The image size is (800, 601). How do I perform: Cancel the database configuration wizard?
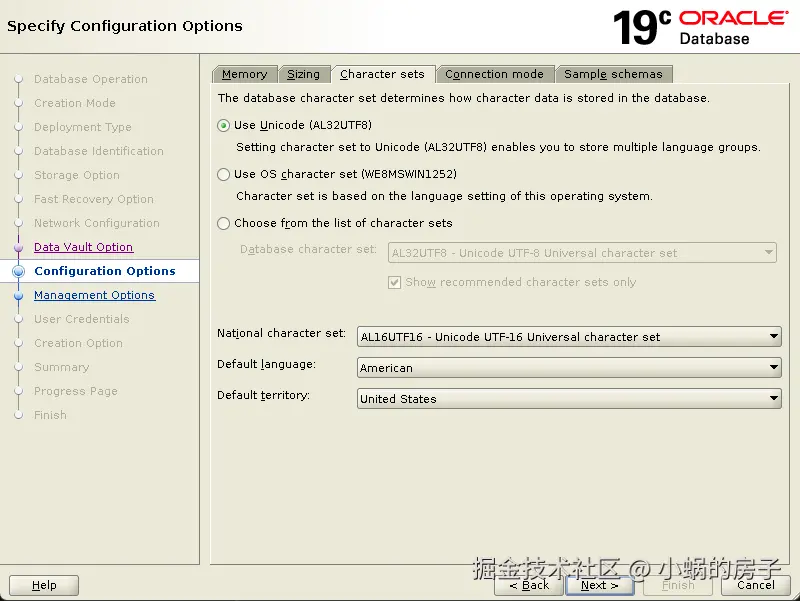coord(756,585)
